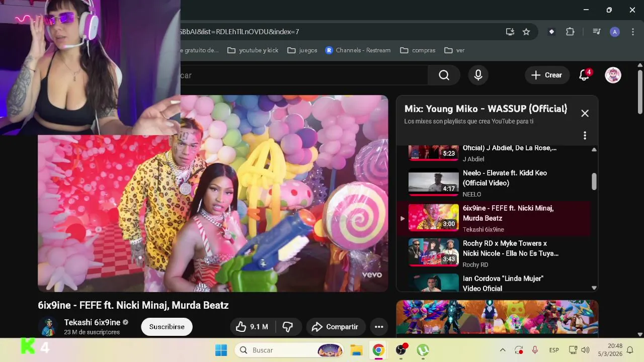Select the current 6ix9ine FEFE playlist entry
Viewport: 644px width, 362px height.
494,218
